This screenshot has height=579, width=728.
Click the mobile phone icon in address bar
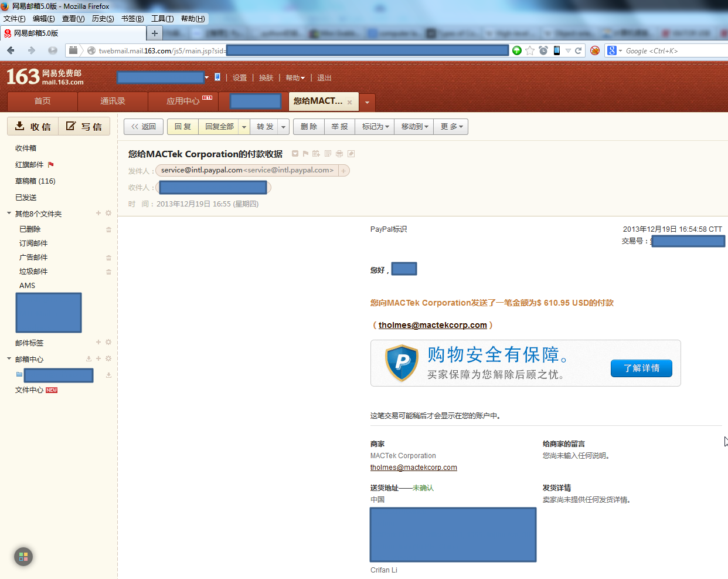click(557, 50)
